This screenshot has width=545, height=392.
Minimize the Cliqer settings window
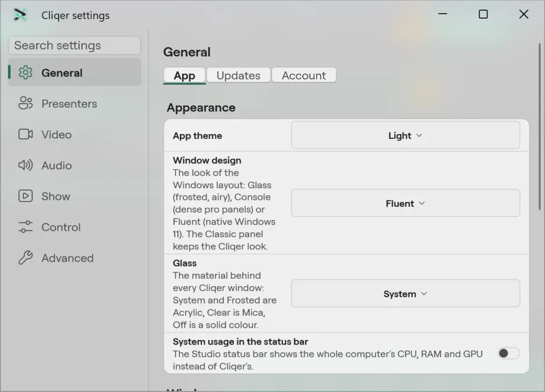click(442, 14)
